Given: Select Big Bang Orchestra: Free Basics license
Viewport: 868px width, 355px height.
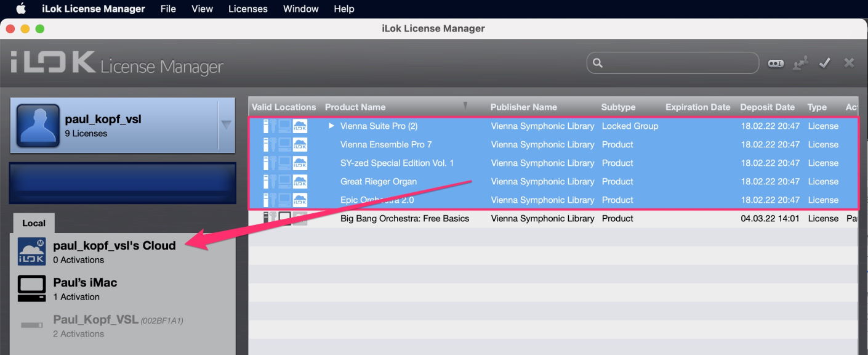Looking at the screenshot, I should pyautogui.click(x=404, y=218).
